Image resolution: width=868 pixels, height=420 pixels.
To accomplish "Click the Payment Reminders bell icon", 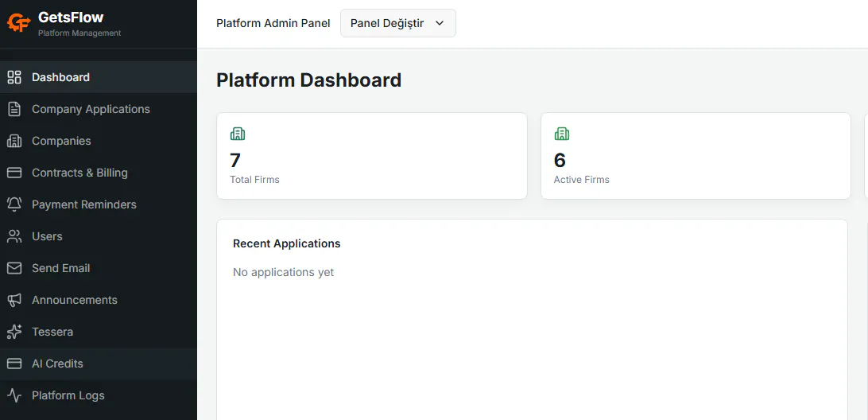I will click(14, 204).
